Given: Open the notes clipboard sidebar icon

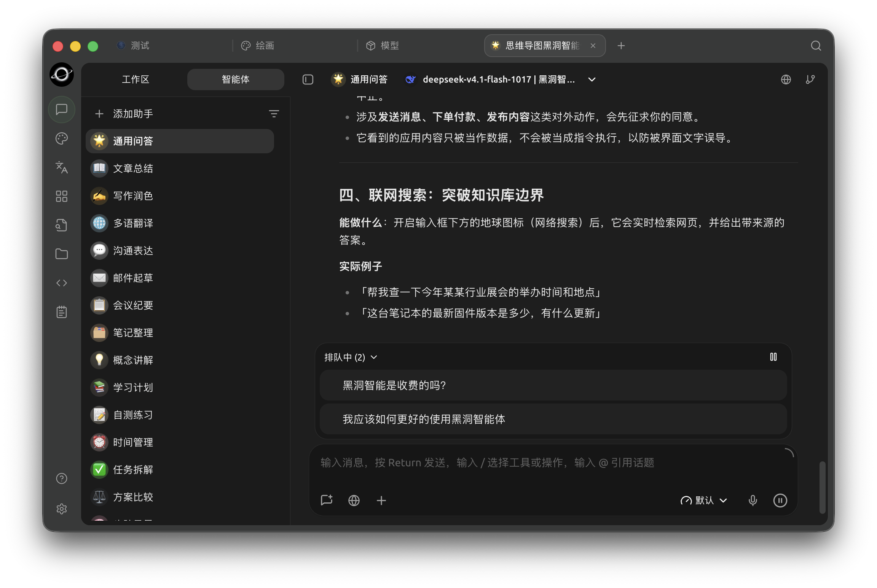Looking at the screenshot, I should (x=62, y=312).
